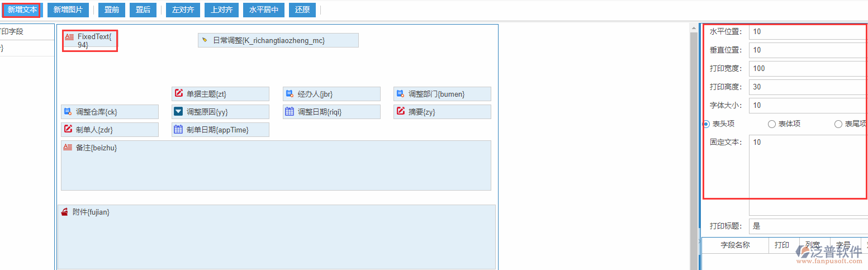Click the icon beside 调整部门 field
This screenshot has height=270, width=868.
point(400,93)
